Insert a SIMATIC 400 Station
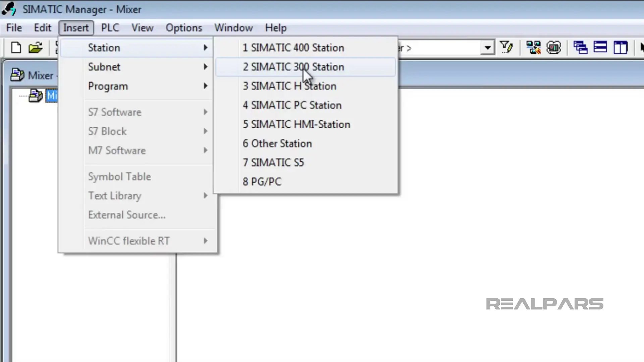Viewport: 644px width, 362px height. coord(306,48)
